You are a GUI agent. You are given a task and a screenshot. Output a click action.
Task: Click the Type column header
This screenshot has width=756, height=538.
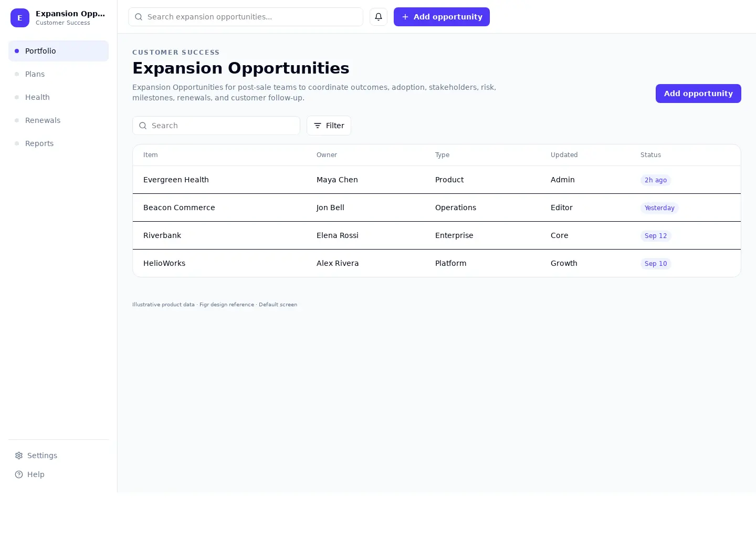(442, 155)
